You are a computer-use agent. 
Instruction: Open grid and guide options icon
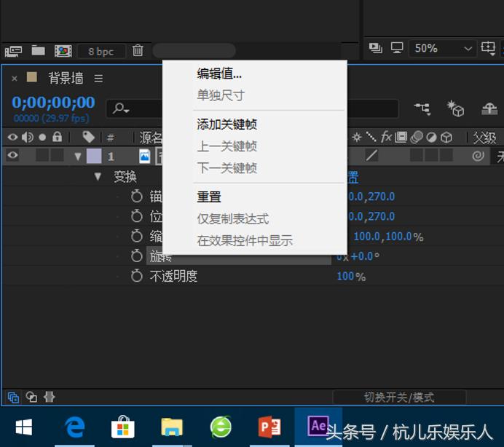point(488,48)
